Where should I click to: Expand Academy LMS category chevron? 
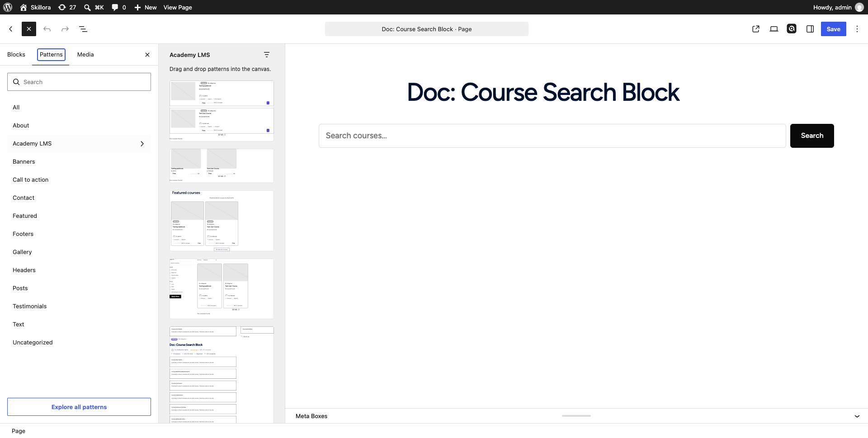142,143
